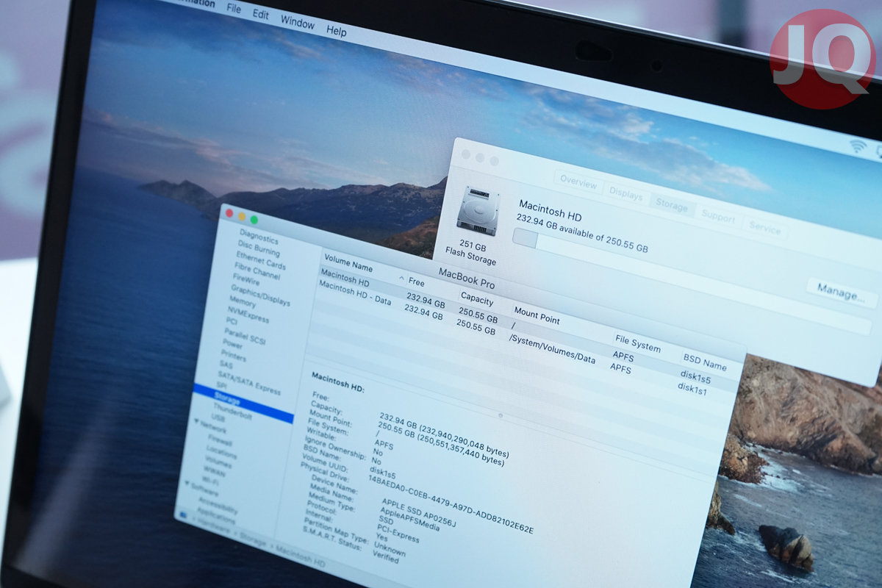Select SAS in the sidebar
Viewport: 882px width, 588px height.
[x=226, y=364]
